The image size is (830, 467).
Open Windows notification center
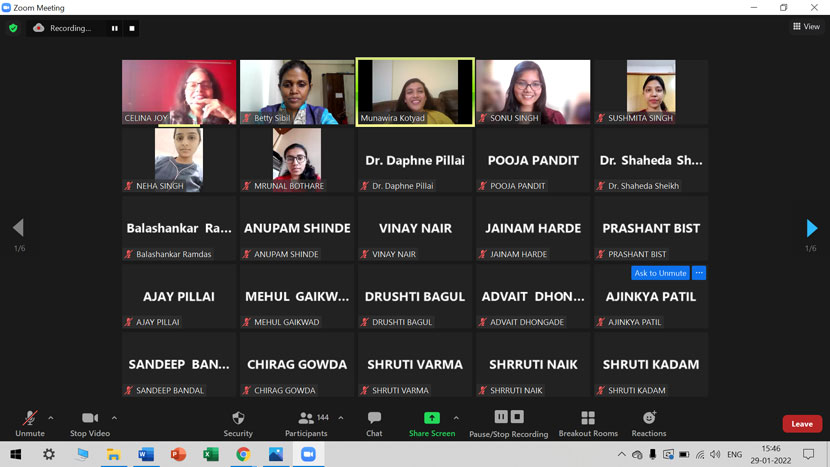(x=808, y=454)
